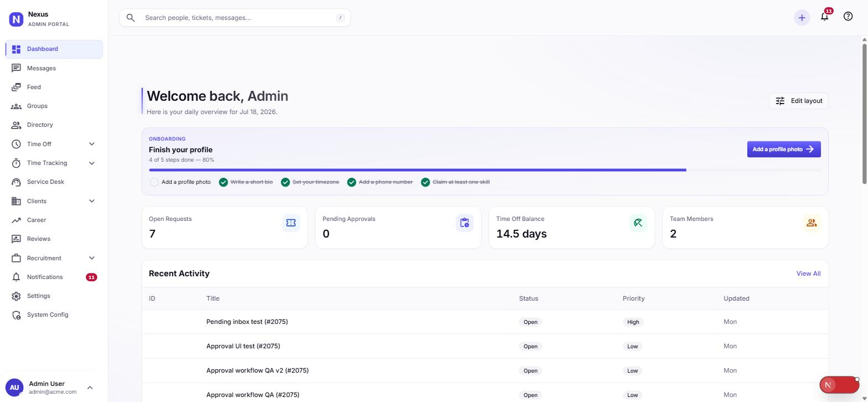Click the Recruitment briefcase icon
868x402 pixels.
(16, 258)
